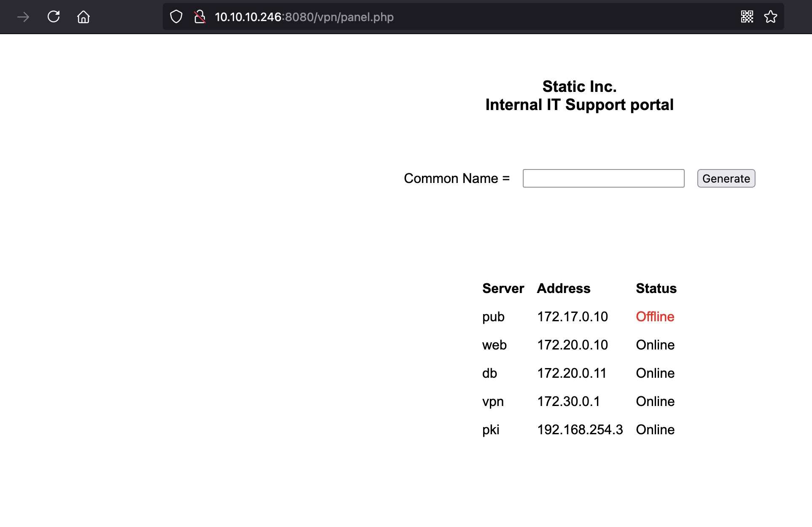Bookmark this page with the star
The image size is (812, 527).
771,17
